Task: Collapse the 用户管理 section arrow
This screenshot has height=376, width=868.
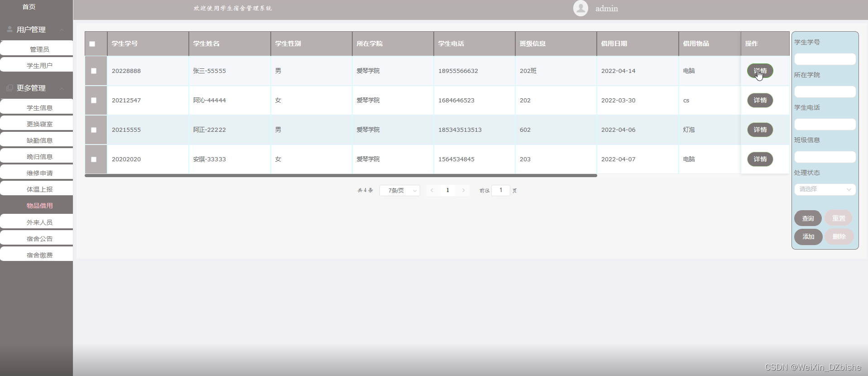Action: pyautogui.click(x=62, y=30)
